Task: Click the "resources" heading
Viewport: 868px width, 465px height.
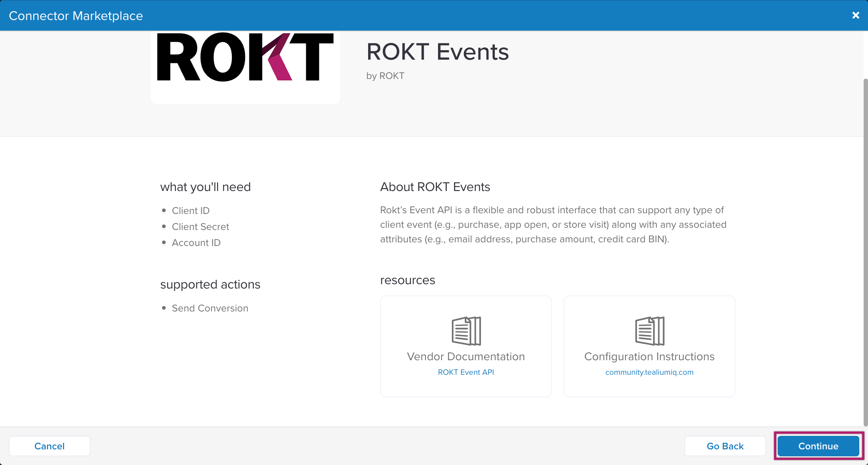Action: click(407, 280)
